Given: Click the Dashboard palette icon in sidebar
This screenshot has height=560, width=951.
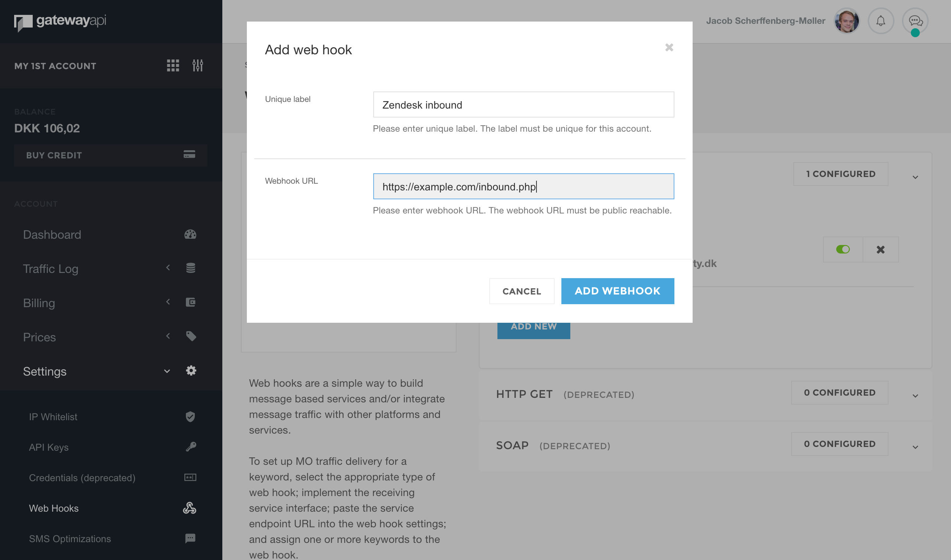Looking at the screenshot, I should point(191,234).
